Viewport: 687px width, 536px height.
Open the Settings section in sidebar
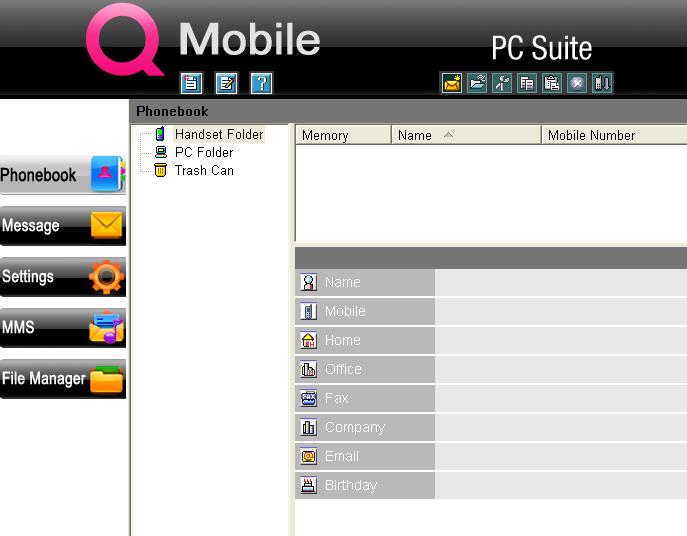tap(63, 276)
